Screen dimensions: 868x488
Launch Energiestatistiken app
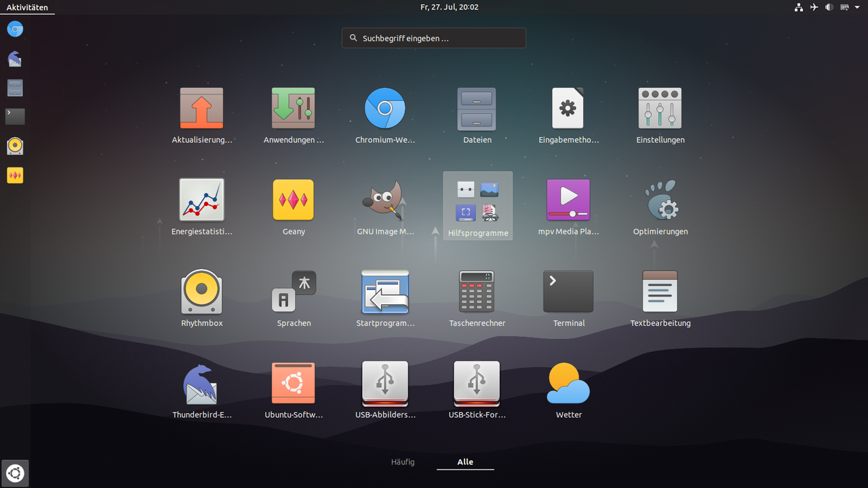[x=201, y=200]
